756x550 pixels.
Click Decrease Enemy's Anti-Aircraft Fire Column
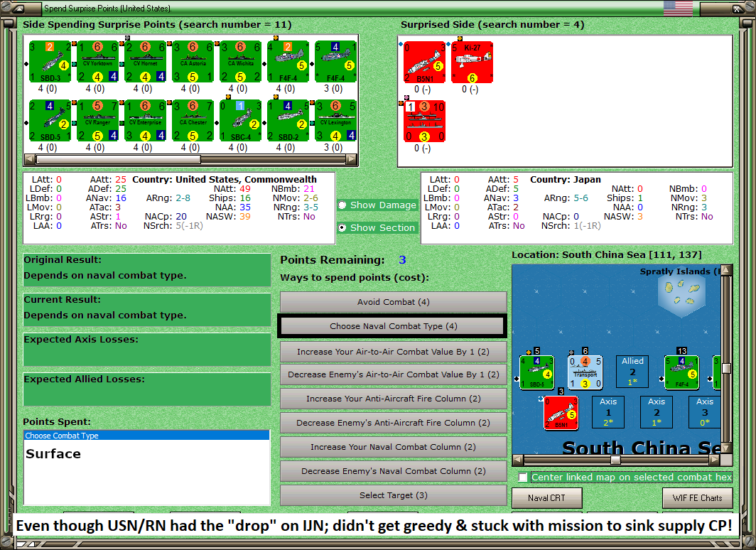(x=394, y=423)
